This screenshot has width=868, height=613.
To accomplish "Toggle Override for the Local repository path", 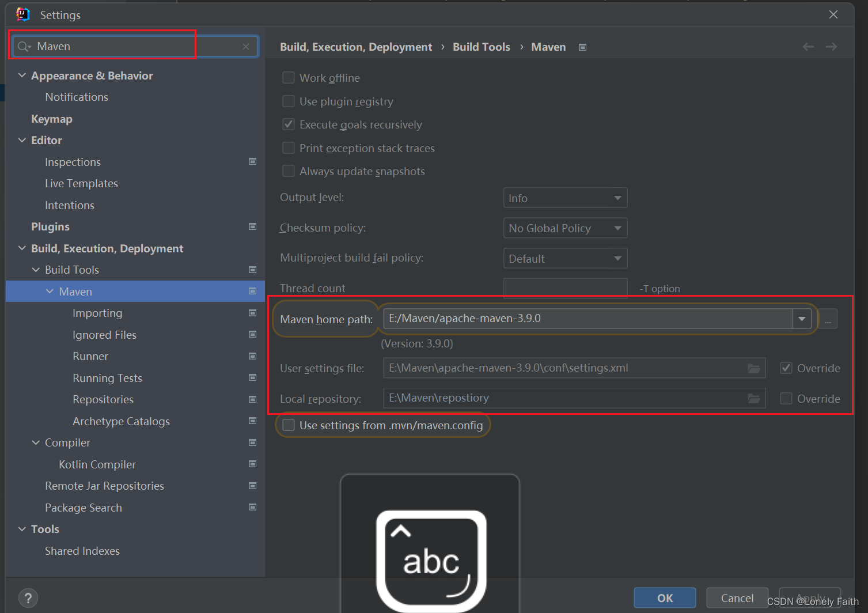I will (786, 398).
